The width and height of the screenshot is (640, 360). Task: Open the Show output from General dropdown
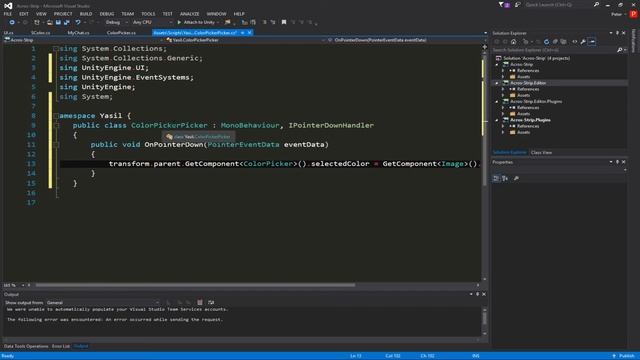tap(102, 303)
